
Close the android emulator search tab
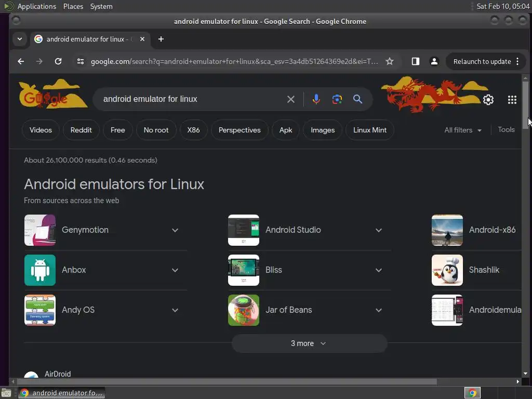[142, 39]
